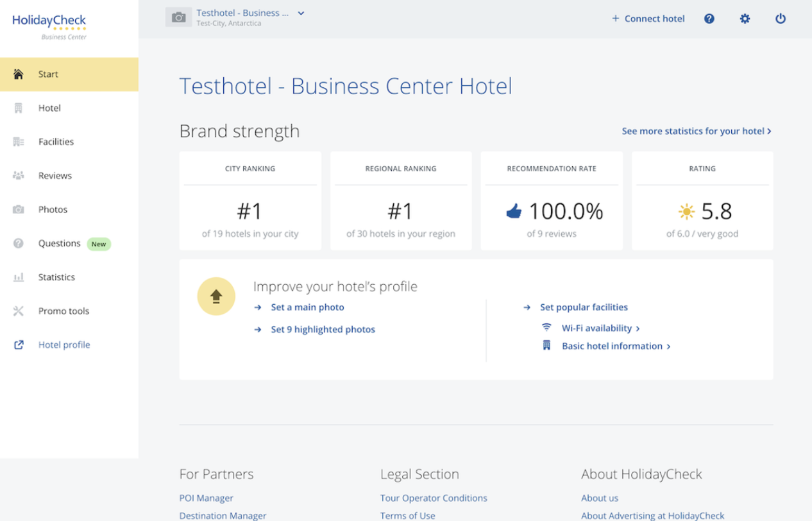Click Set a main photo link
Image resolution: width=812 pixels, height=521 pixels.
(307, 307)
